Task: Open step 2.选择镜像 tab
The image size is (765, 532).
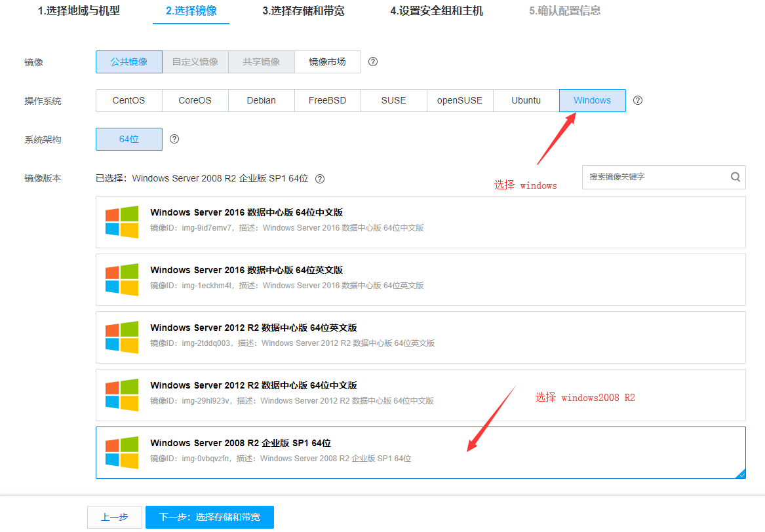Action: (x=191, y=10)
